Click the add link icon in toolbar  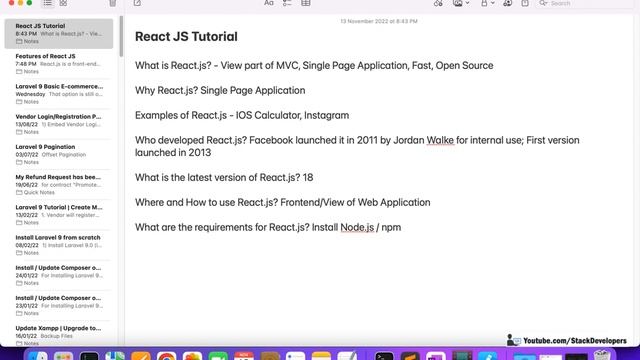point(438,3)
